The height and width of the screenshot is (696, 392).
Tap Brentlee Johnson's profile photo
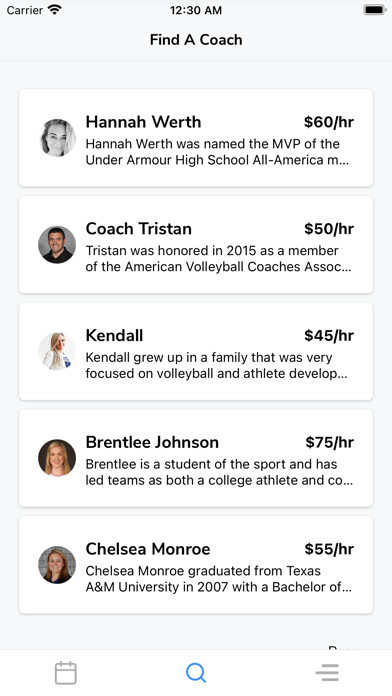pyautogui.click(x=57, y=458)
